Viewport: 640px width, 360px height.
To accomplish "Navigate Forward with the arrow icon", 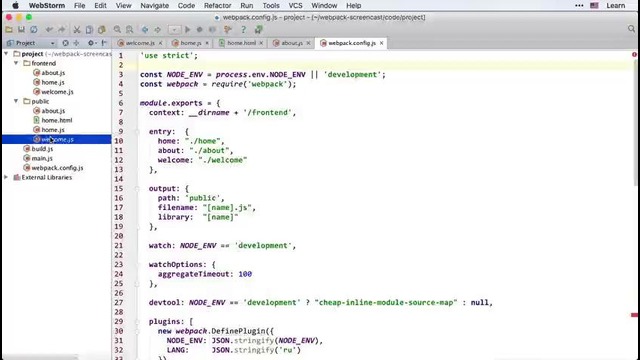I will (157, 29).
